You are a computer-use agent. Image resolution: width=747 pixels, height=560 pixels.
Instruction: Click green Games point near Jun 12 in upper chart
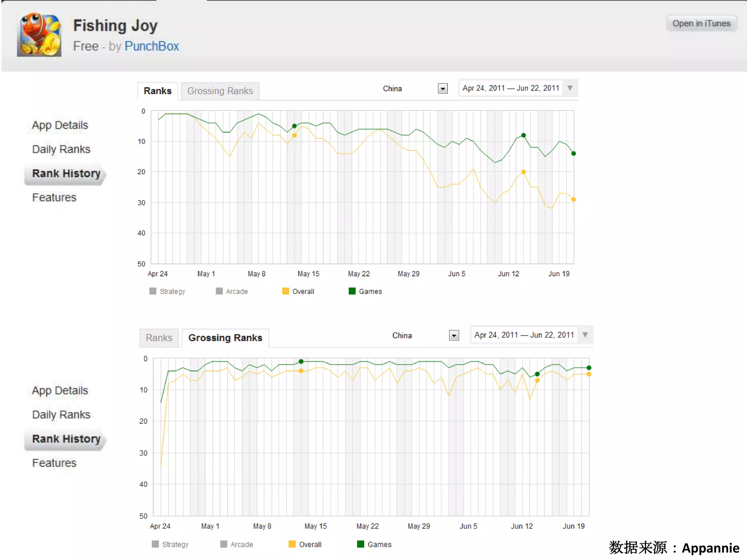click(x=523, y=135)
